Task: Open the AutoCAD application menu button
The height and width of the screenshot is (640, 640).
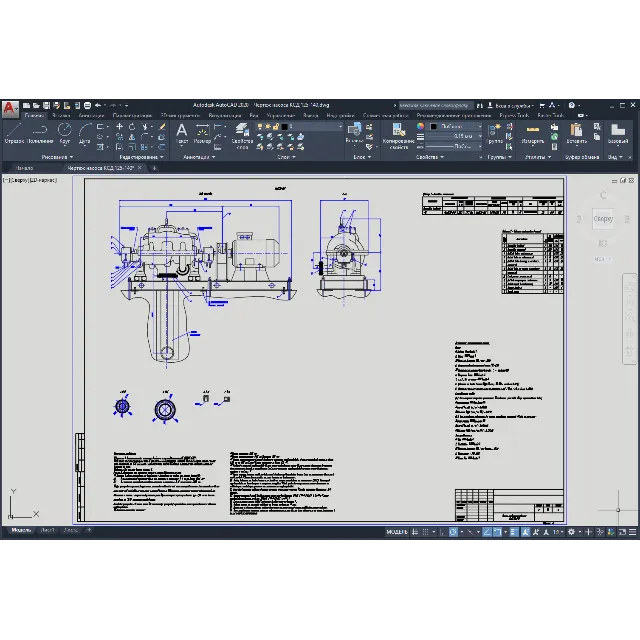Action: 10,109
